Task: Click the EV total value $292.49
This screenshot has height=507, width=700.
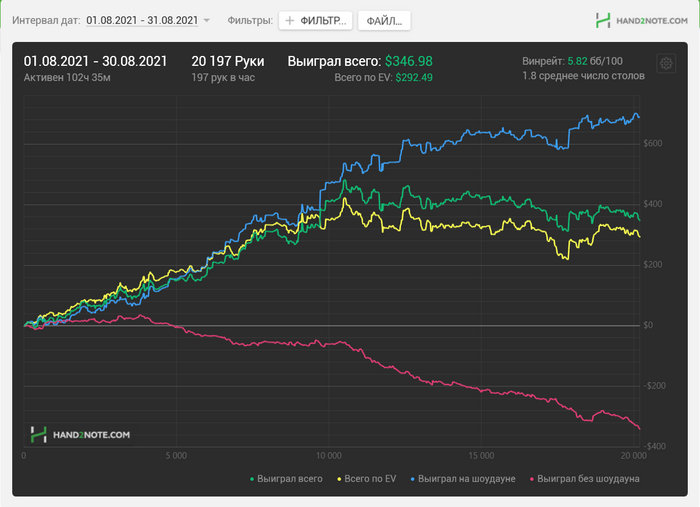Action: 414,78
